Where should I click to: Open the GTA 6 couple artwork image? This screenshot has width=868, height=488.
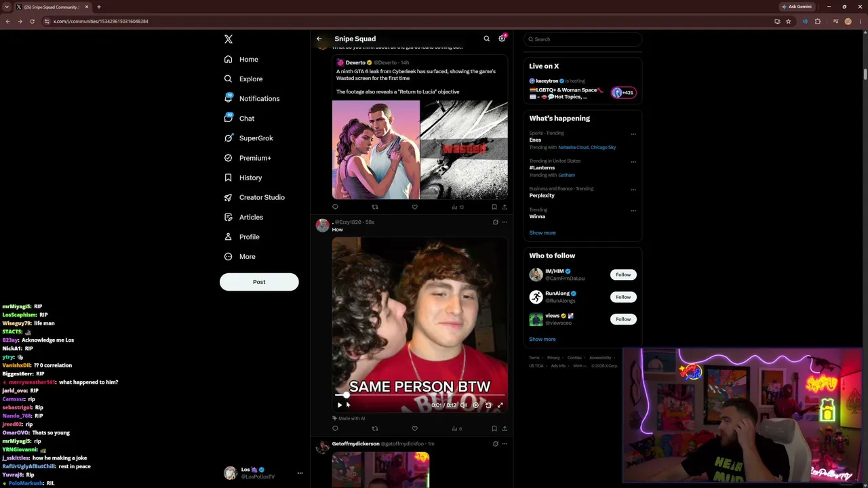pos(376,150)
